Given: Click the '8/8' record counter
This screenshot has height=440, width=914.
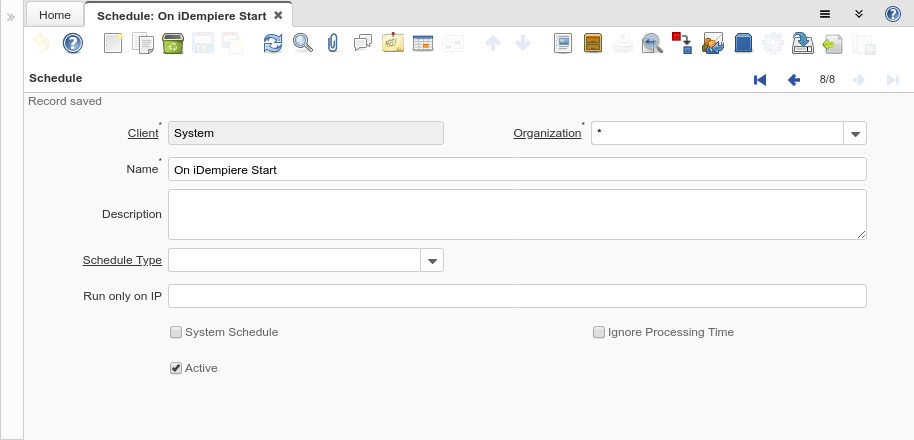Looking at the screenshot, I should (x=827, y=79).
